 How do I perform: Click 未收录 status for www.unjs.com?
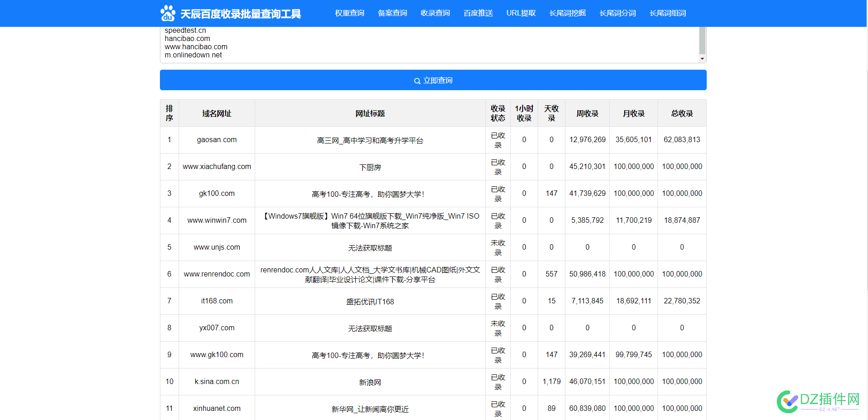pyautogui.click(x=498, y=247)
